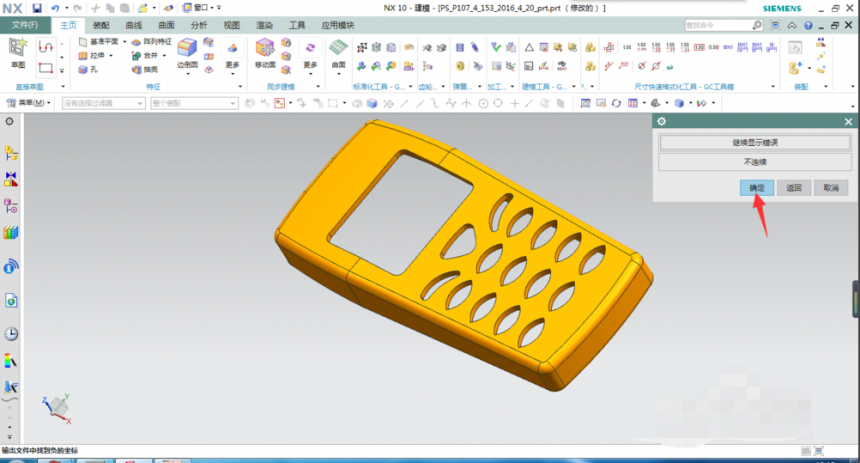
Task: Click the Constraint Navigator sidebar icon
Action: point(10,179)
